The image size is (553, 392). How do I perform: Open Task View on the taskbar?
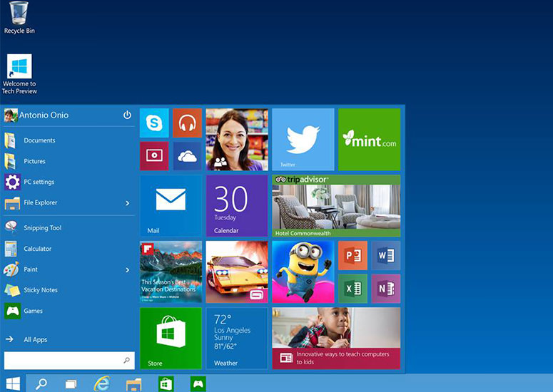click(71, 383)
